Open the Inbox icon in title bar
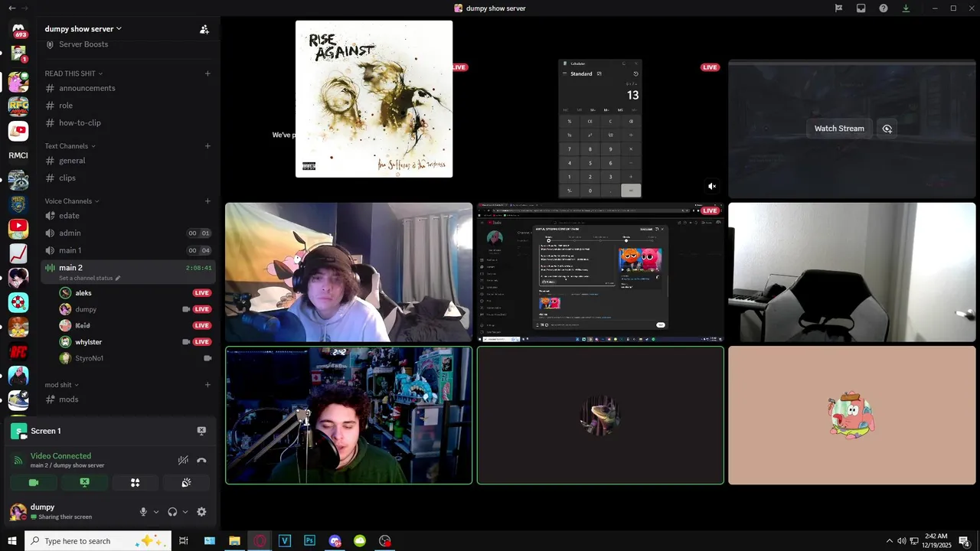This screenshot has height=551, width=980. [x=861, y=8]
